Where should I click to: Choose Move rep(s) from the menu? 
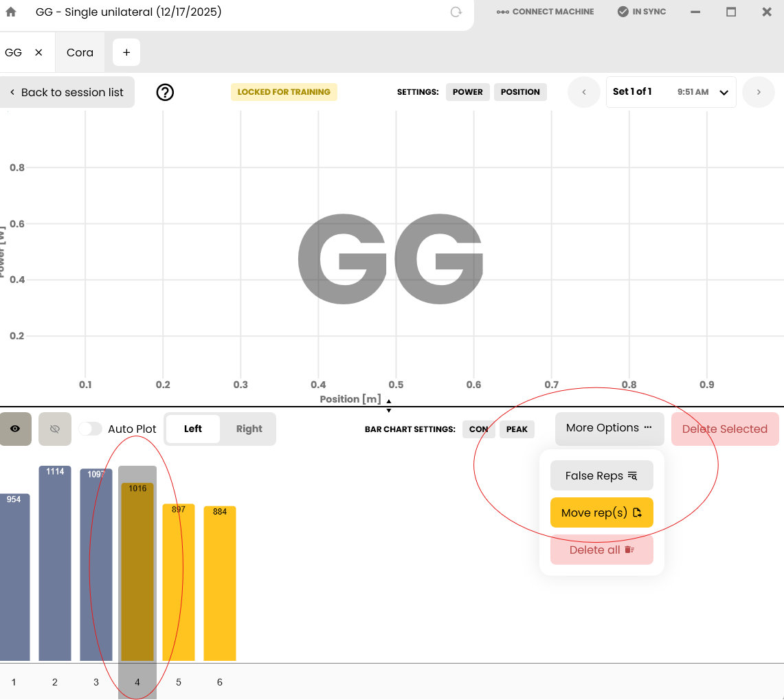(x=601, y=512)
